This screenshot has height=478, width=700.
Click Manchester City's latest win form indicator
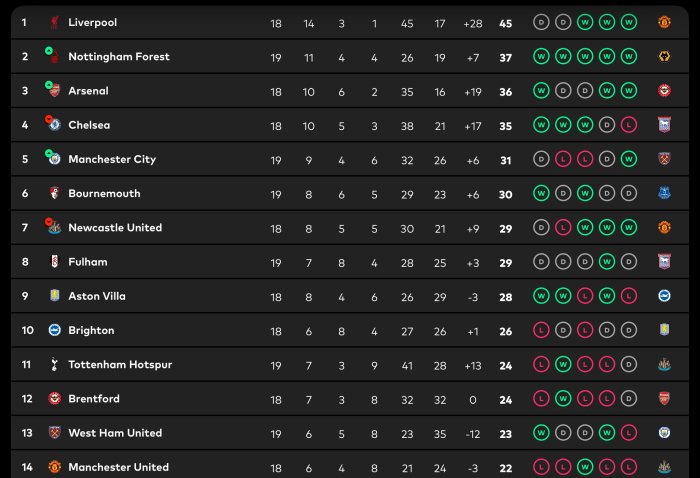click(629, 159)
